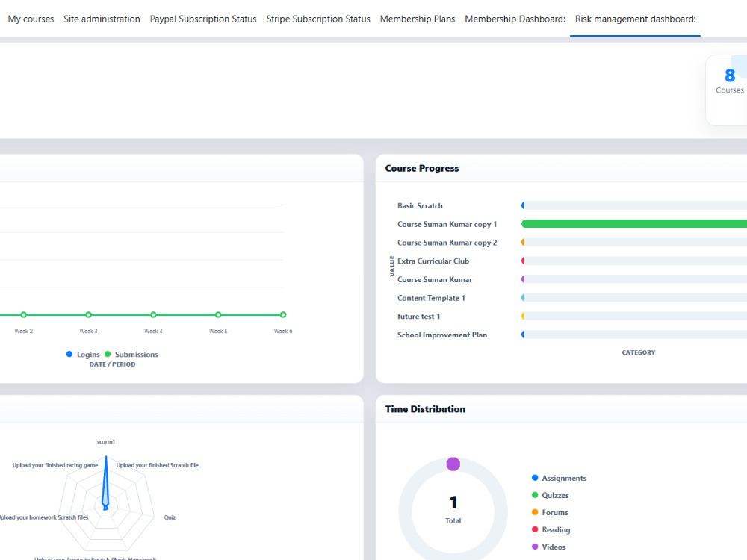Viewport: 747px width, 560px height.
Task: Click Upload your finished racing game label
Action: 55,465
